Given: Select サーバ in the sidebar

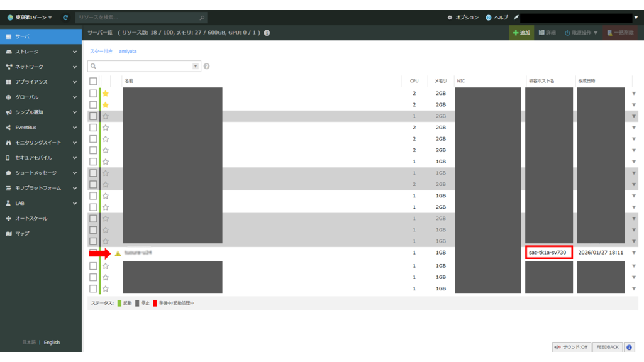Looking at the screenshot, I should 41,36.
